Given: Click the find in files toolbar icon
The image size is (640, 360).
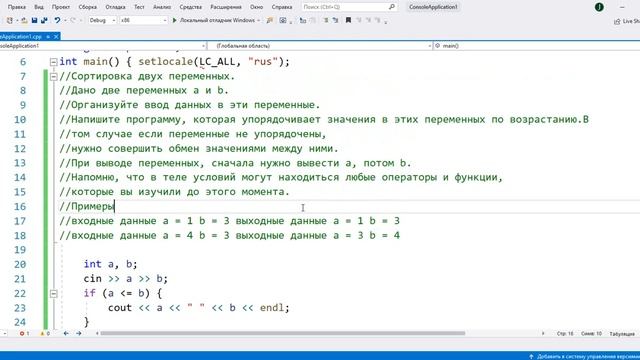Looking at the screenshot, I should [269, 20].
